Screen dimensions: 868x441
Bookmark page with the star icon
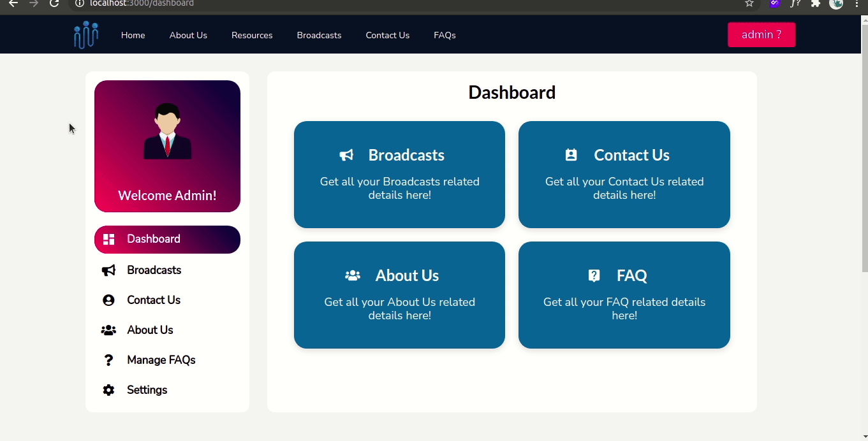[x=749, y=4]
